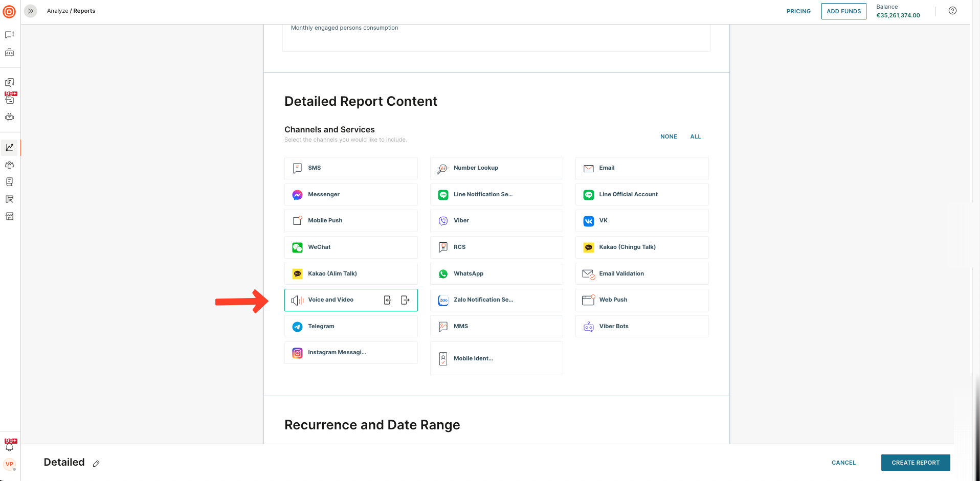
Task: Click the Infobip logo home icon
Action: 10,11
